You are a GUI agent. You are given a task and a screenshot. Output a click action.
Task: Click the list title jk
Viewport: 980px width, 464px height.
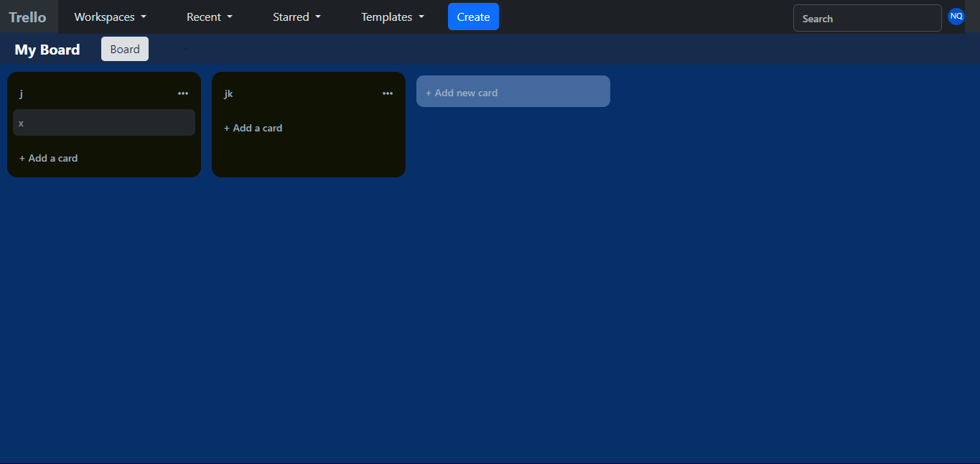pyautogui.click(x=228, y=93)
